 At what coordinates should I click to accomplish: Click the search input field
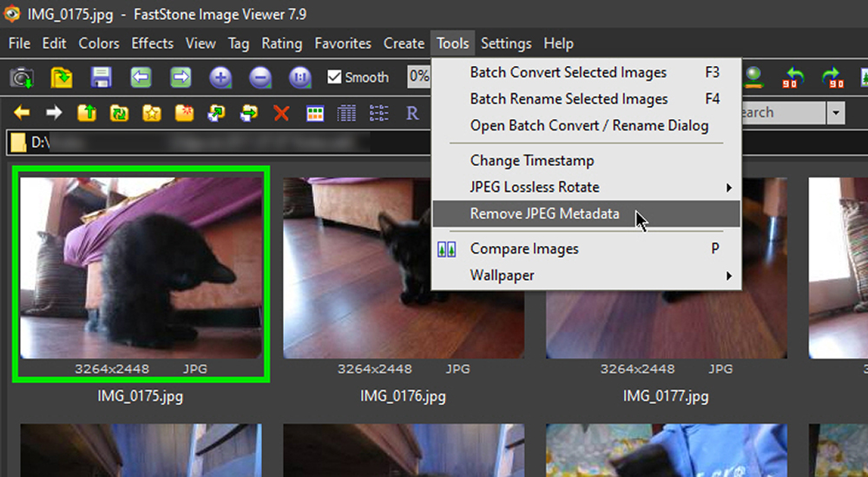pyautogui.click(x=783, y=113)
